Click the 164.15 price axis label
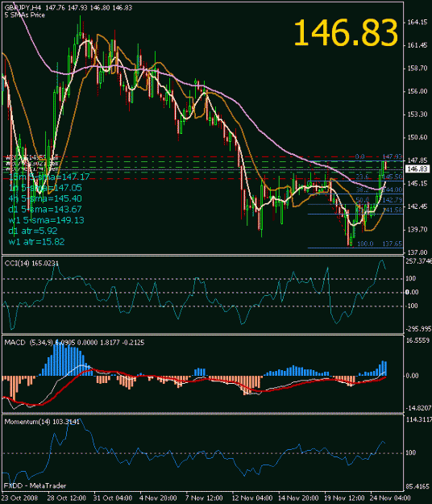Screen dimensions: 432x504 coord(417,23)
